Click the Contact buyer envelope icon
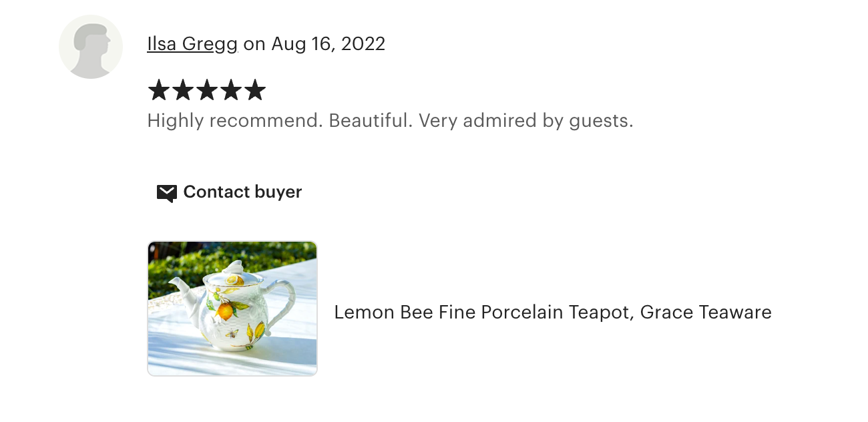Screen dimensions: 868x422 coord(166,193)
